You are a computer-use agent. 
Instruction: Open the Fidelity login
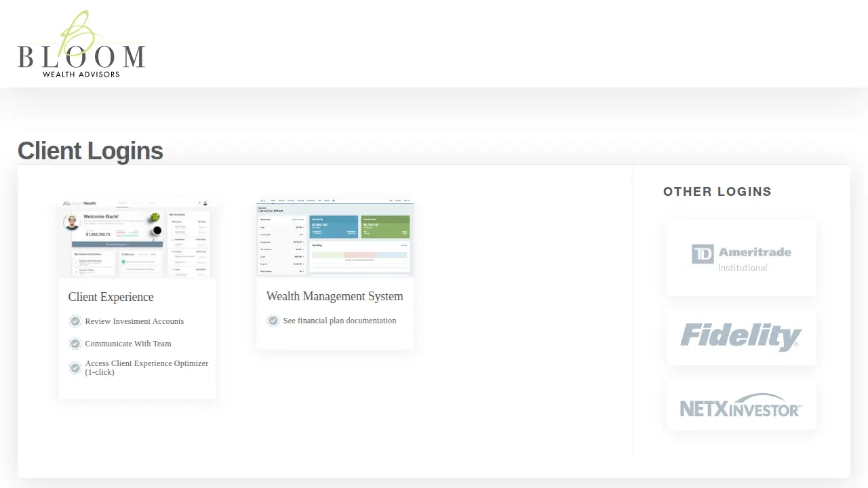(742, 338)
